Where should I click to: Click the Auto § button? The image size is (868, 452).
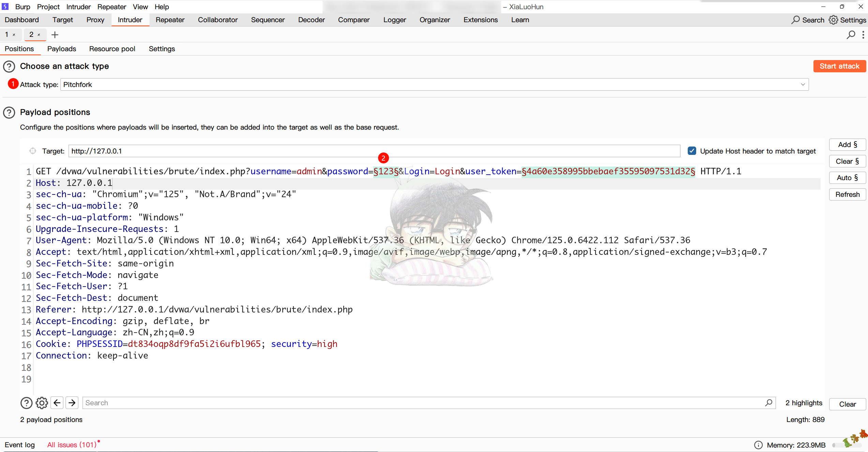tap(848, 178)
